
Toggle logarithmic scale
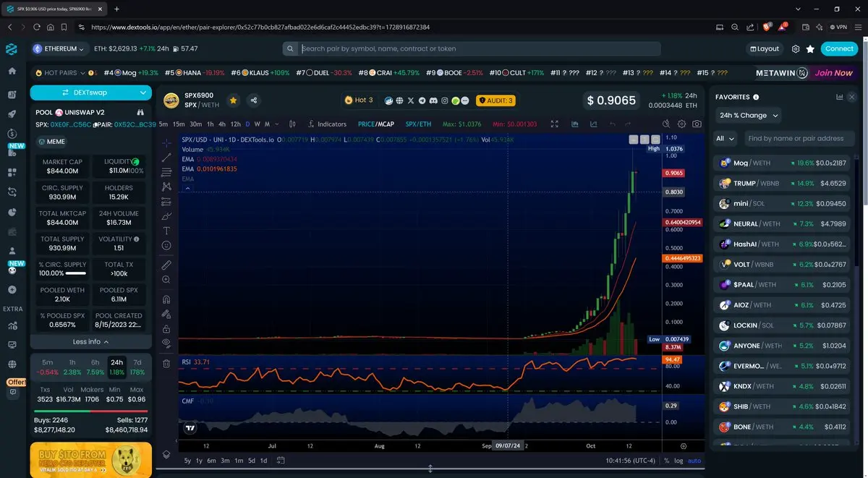pyautogui.click(x=678, y=461)
